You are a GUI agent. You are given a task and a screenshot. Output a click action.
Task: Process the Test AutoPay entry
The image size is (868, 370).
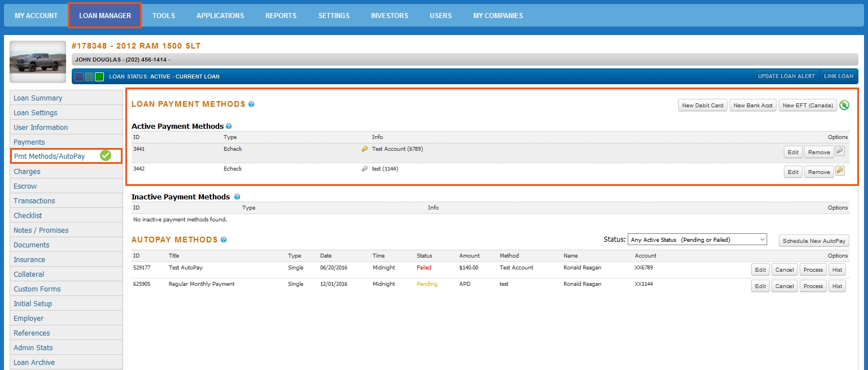tap(813, 269)
